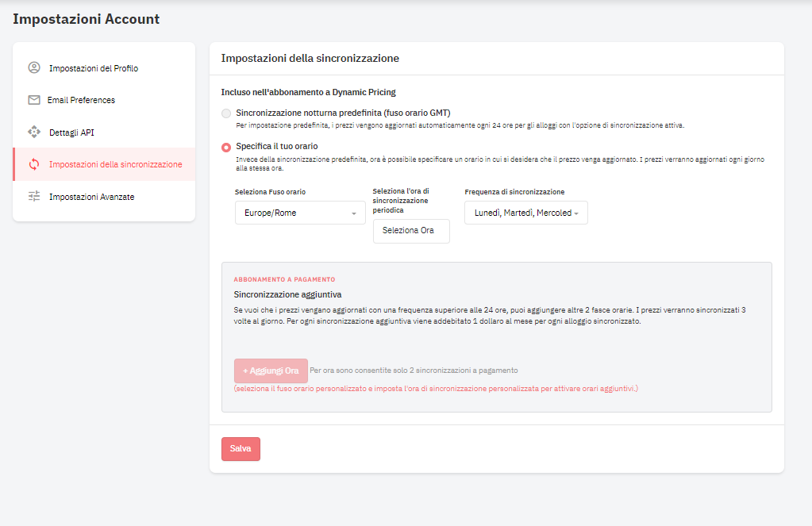This screenshot has width=812, height=526.
Task: Click the envelope icon for Email Preferences
Action: (x=34, y=100)
